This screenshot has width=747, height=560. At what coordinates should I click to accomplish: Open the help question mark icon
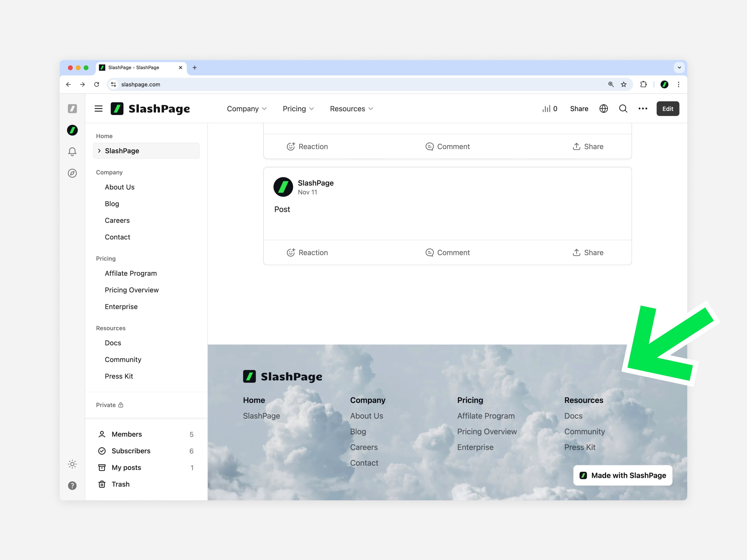click(72, 485)
